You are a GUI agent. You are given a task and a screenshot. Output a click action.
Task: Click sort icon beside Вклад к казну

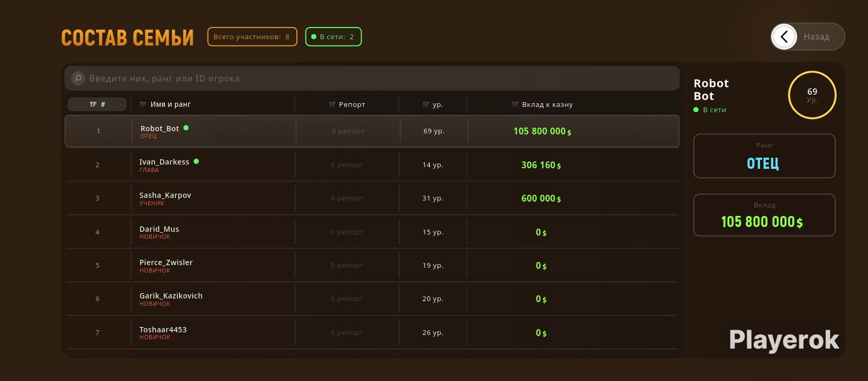[x=516, y=104]
